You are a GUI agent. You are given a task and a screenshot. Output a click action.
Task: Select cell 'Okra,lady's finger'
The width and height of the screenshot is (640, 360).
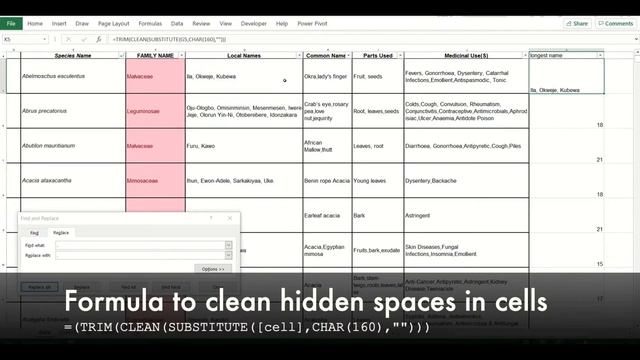pos(327,76)
